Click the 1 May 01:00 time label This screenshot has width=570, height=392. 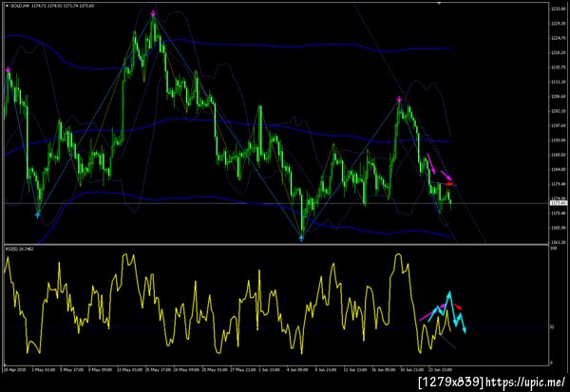click(x=44, y=370)
